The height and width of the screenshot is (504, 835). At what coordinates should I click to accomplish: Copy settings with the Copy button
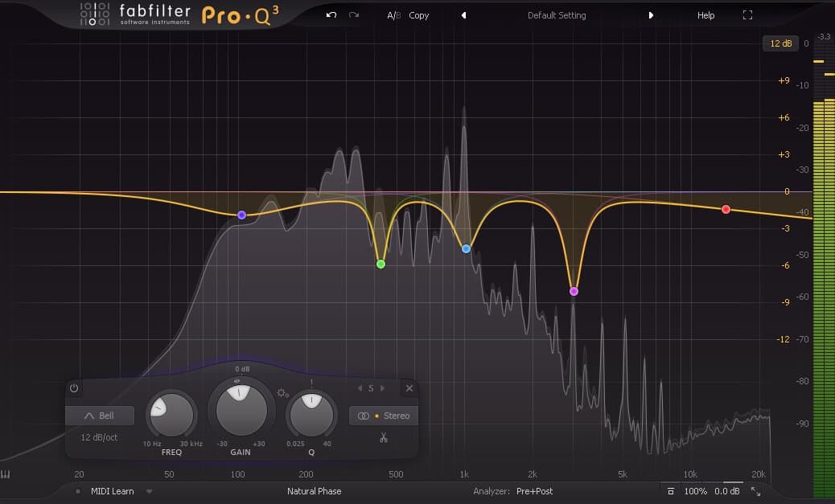tap(418, 15)
